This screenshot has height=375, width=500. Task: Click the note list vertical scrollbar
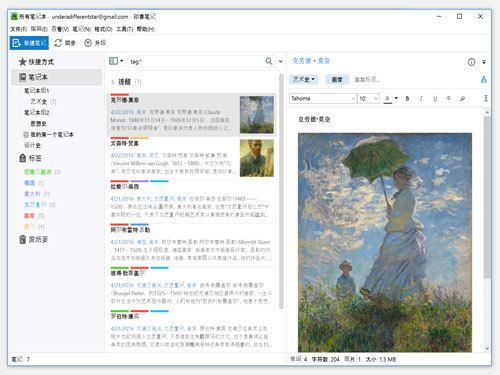click(x=281, y=192)
